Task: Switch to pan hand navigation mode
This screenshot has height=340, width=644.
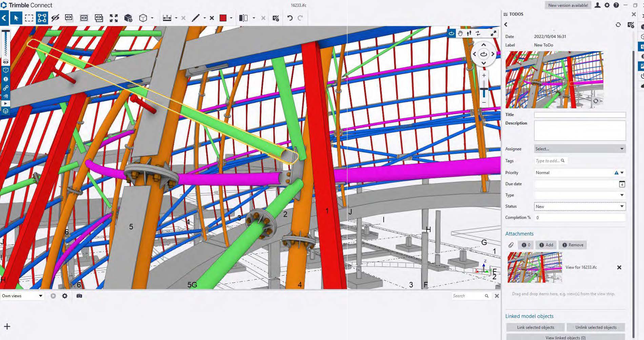Action: [460, 33]
